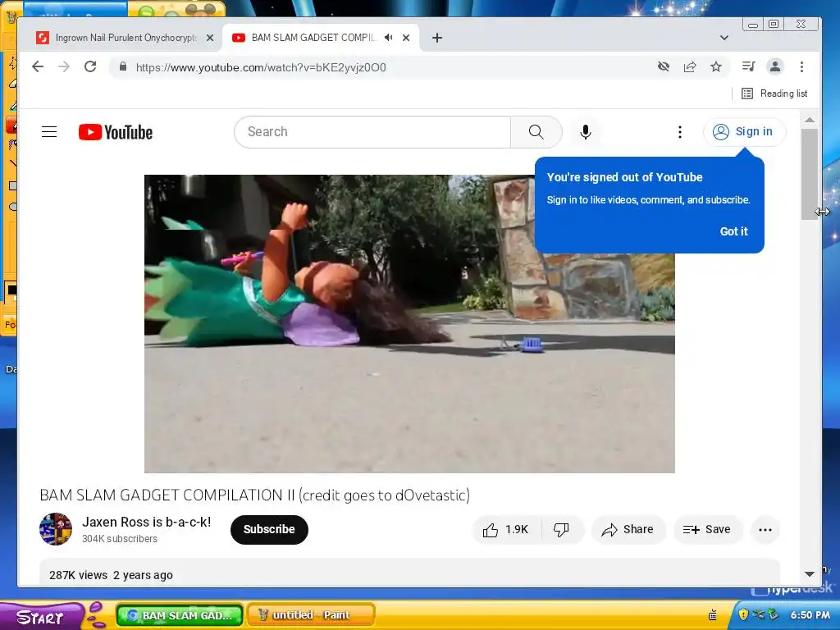Open the Start menu
Image resolution: width=840 pixels, height=630 pixels.
pyautogui.click(x=42, y=617)
